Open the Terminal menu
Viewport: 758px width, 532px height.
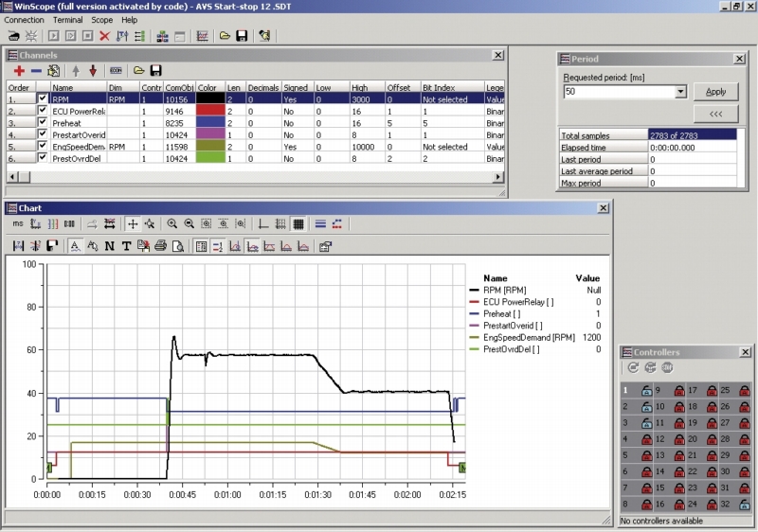[67, 19]
